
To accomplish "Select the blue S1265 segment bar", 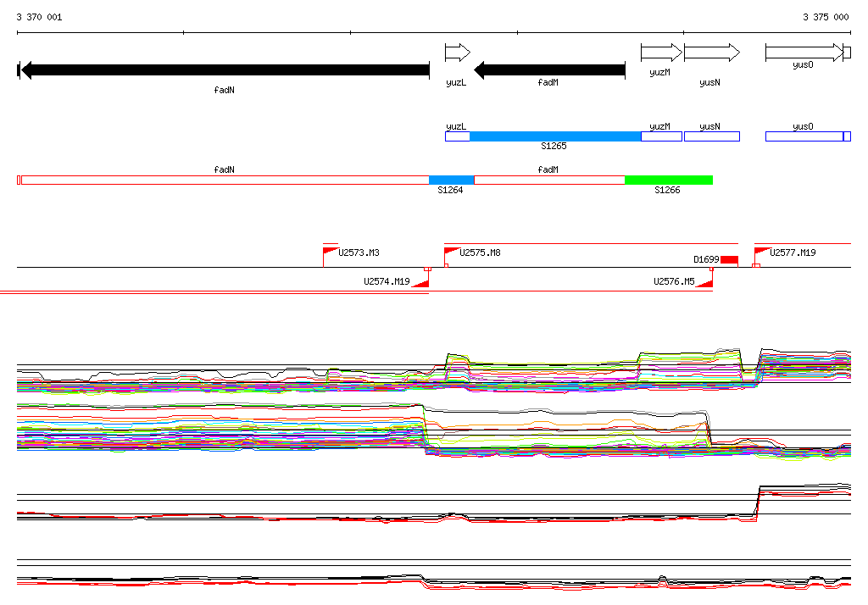I will tap(555, 136).
